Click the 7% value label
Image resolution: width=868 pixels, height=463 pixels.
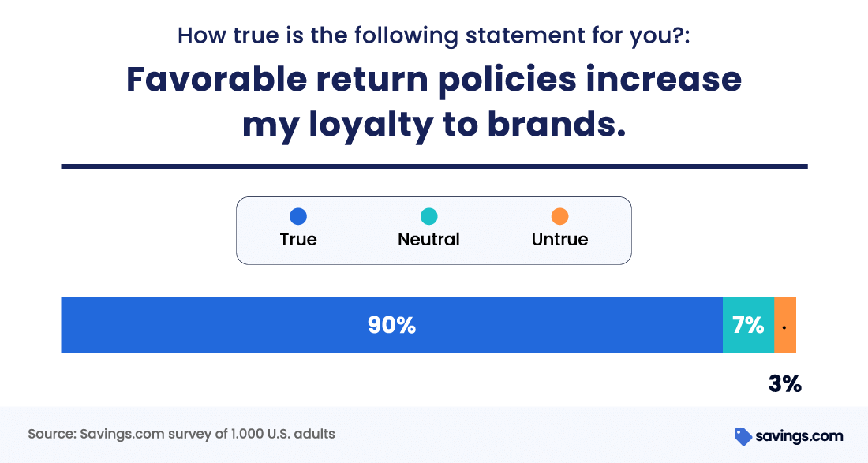(748, 325)
